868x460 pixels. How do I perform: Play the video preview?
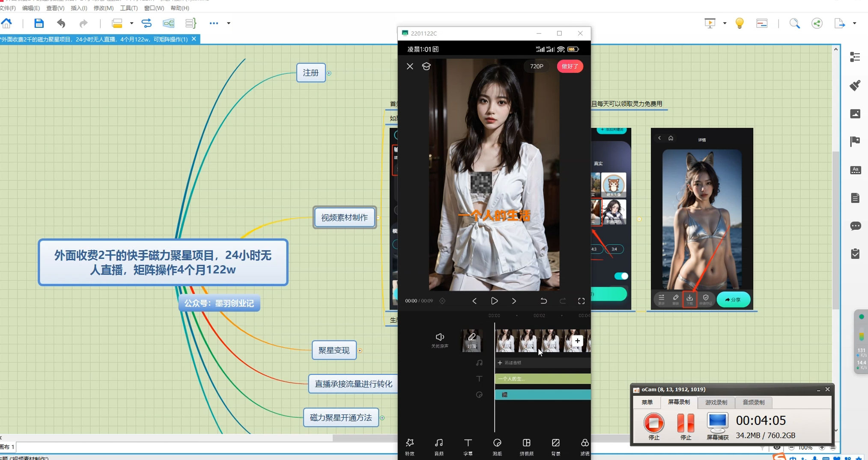[494, 301]
